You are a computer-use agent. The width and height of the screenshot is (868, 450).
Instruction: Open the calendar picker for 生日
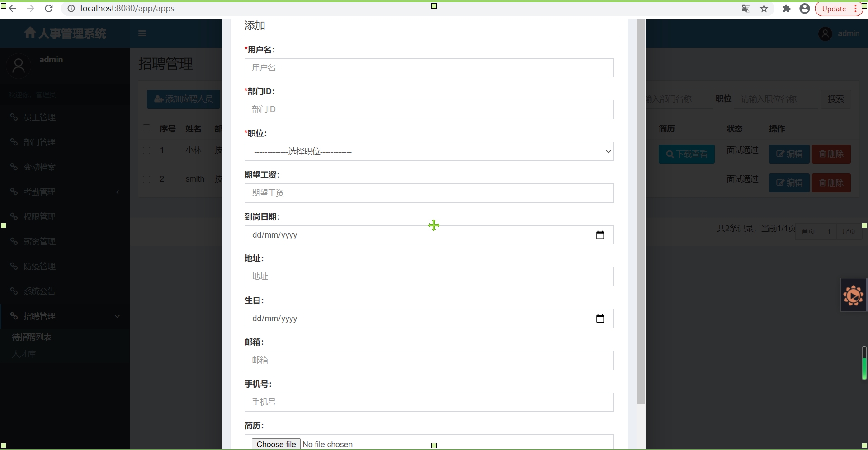(x=600, y=319)
